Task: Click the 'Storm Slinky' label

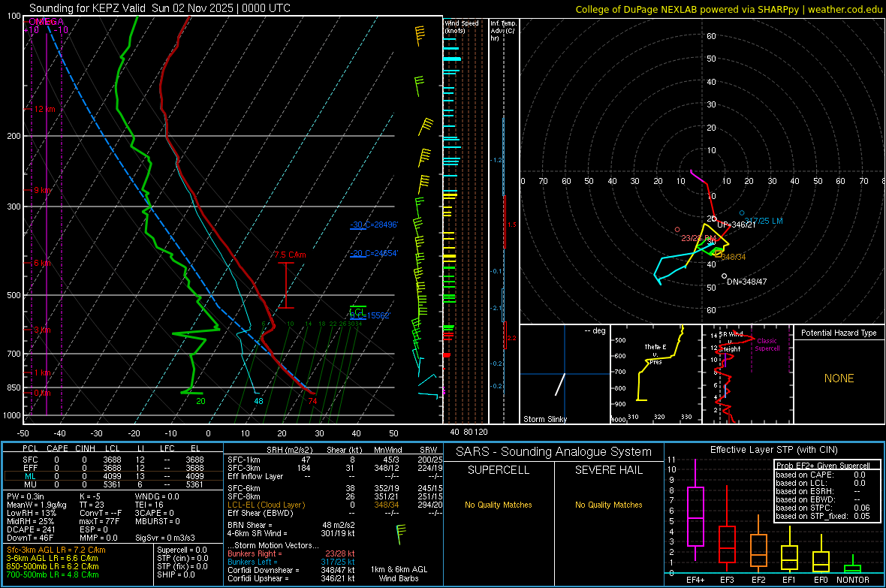Action: coord(544,419)
